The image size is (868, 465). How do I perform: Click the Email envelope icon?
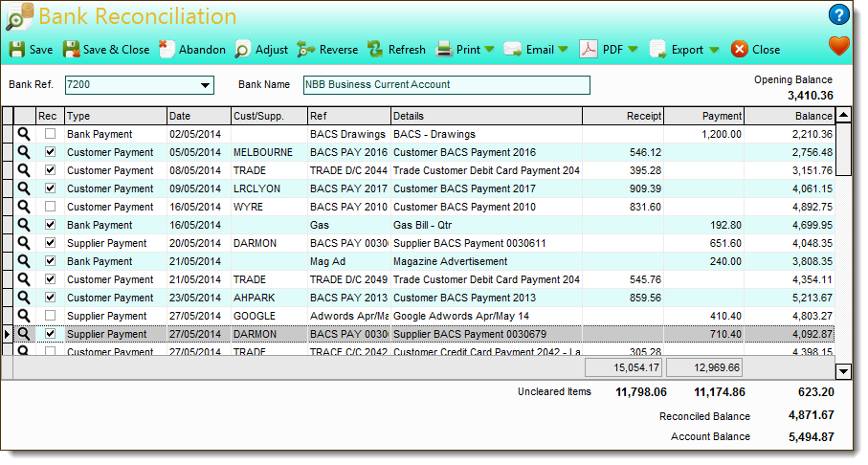pos(513,50)
